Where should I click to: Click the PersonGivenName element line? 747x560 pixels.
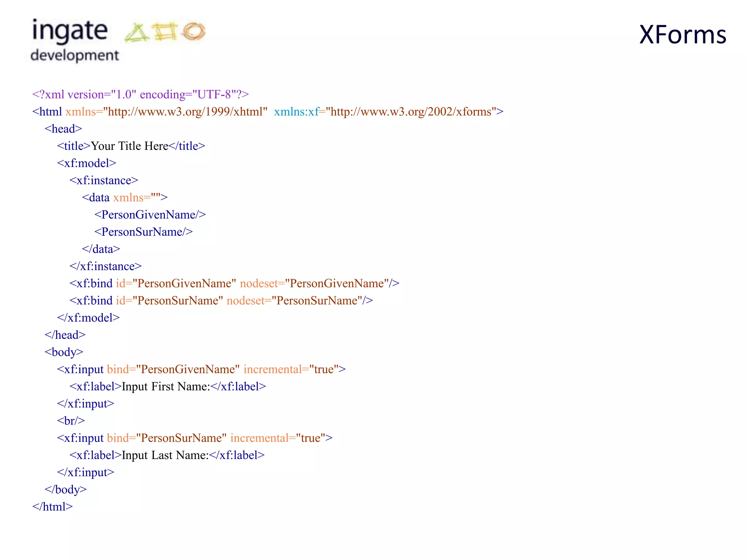pos(150,214)
